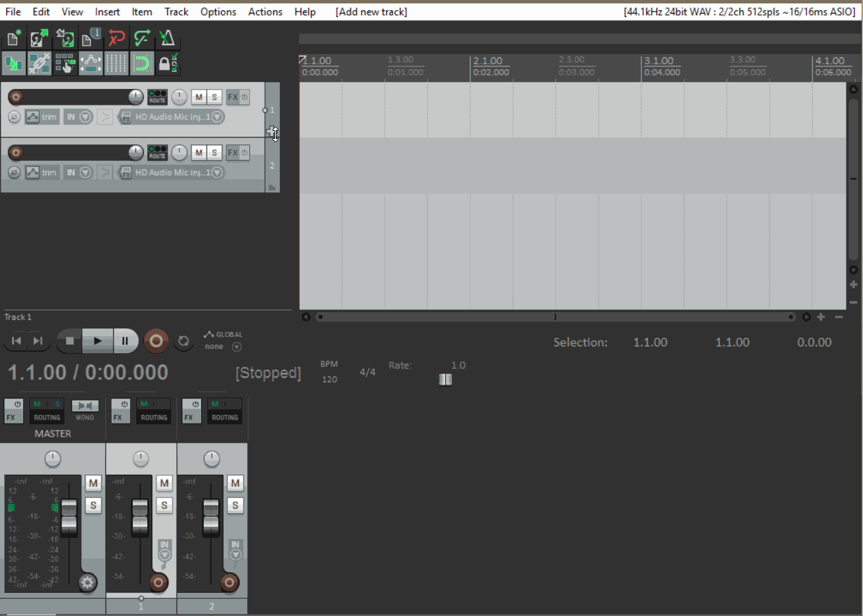Image resolution: width=863 pixels, height=616 pixels.
Task: Click the transport Stop button
Action: pyautogui.click(x=69, y=341)
